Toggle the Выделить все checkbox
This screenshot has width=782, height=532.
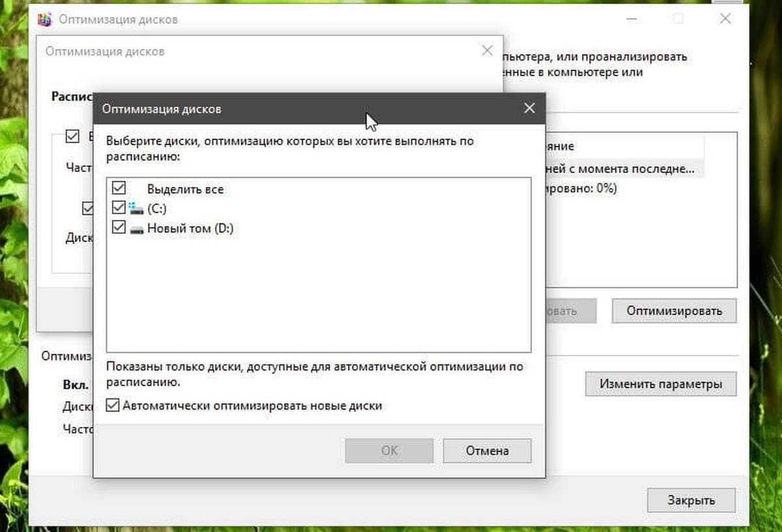[x=119, y=189]
